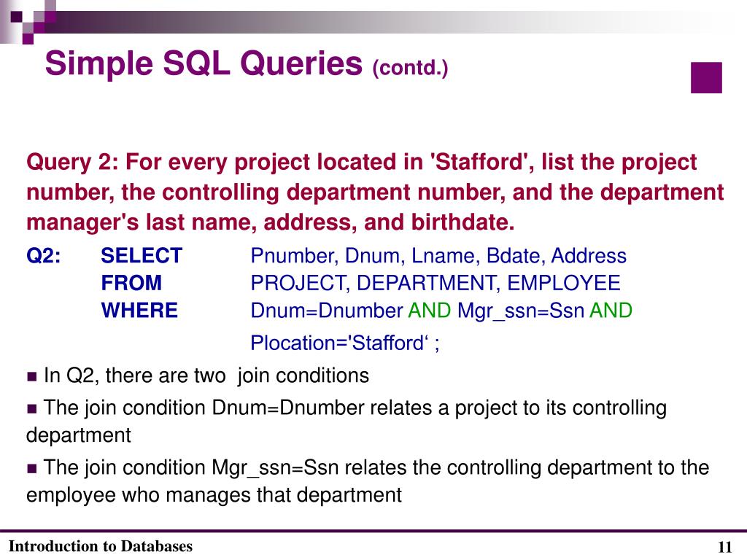Click bullet before 'The join condition Dnum=Dnumber'
The height and width of the screenshot is (560, 747).
(32, 409)
